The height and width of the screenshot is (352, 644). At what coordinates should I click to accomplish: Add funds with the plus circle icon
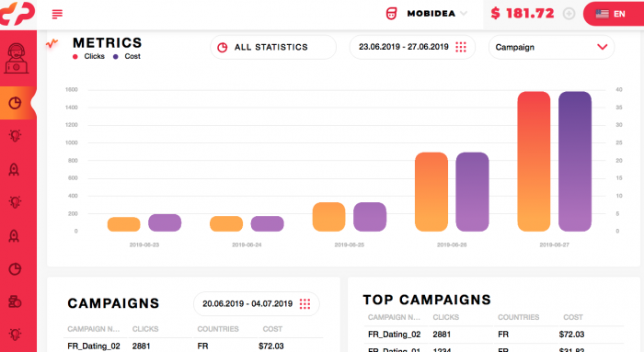569,14
